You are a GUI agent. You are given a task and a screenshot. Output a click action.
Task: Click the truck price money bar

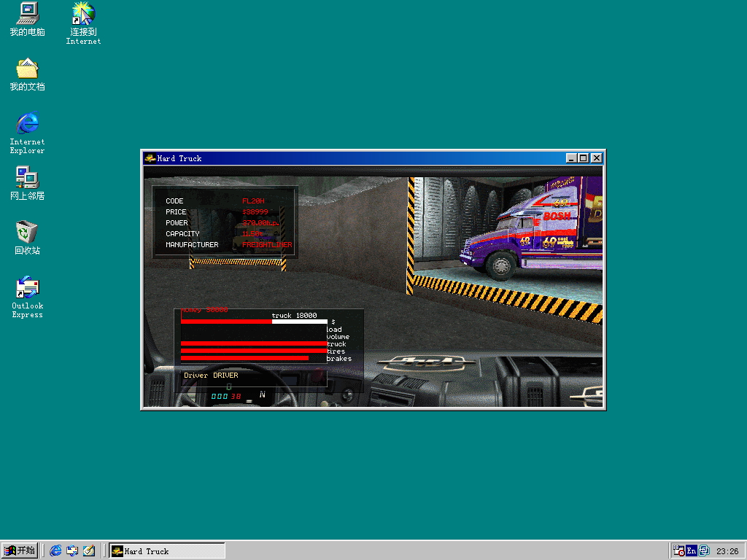click(x=254, y=322)
